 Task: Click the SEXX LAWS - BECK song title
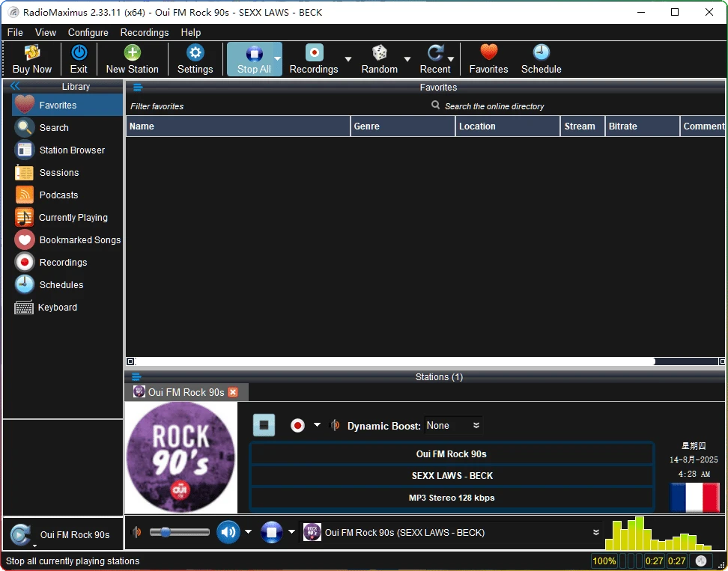point(452,476)
